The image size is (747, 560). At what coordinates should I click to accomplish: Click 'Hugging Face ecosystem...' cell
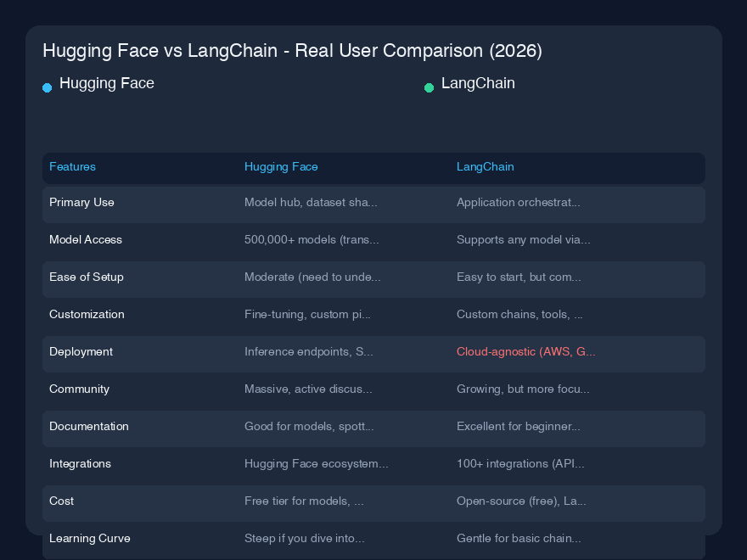pyautogui.click(x=317, y=464)
